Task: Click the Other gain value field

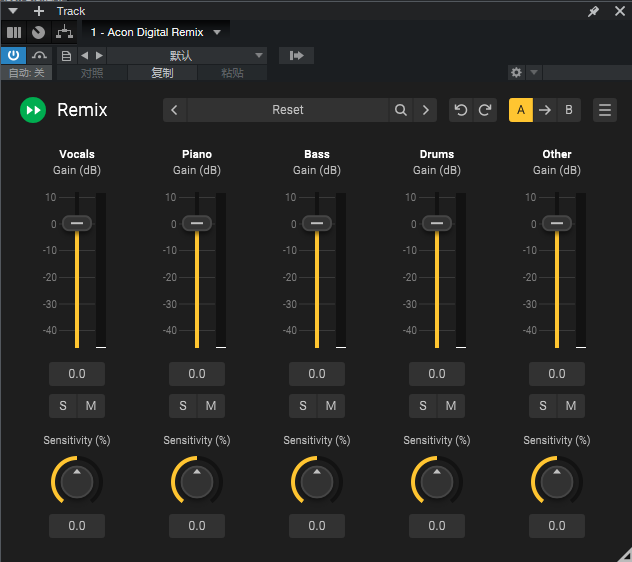Action: click(557, 374)
